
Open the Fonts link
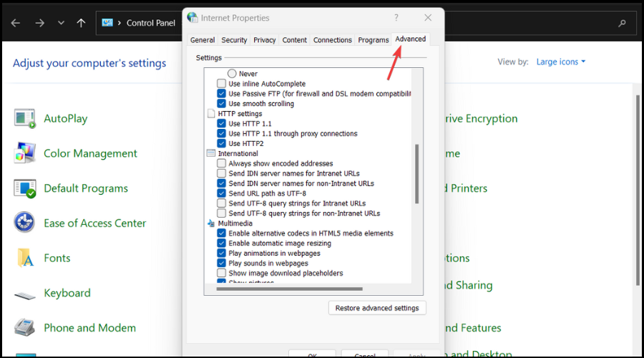click(x=57, y=258)
